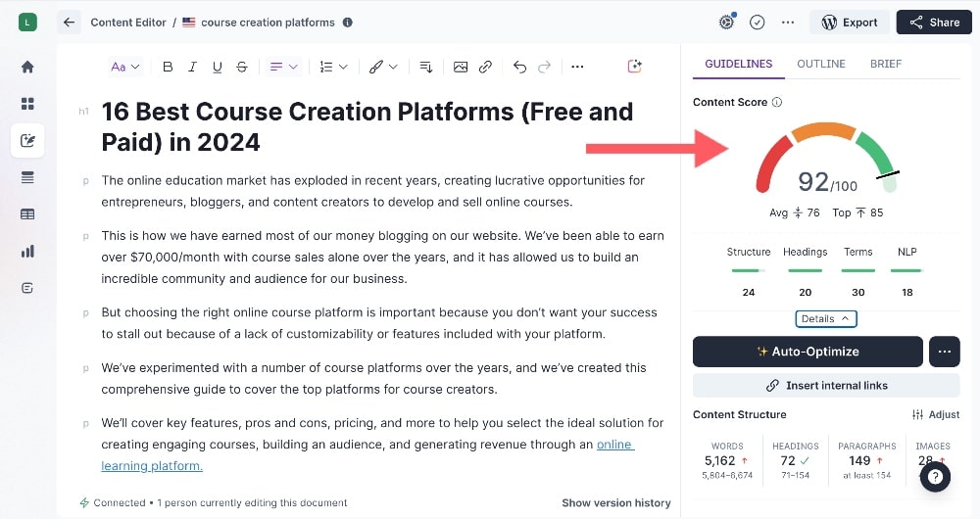This screenshot has height=519, width=980.
Task: Open more toolbar options with the ellipsis icon
Action: point(577,67)
